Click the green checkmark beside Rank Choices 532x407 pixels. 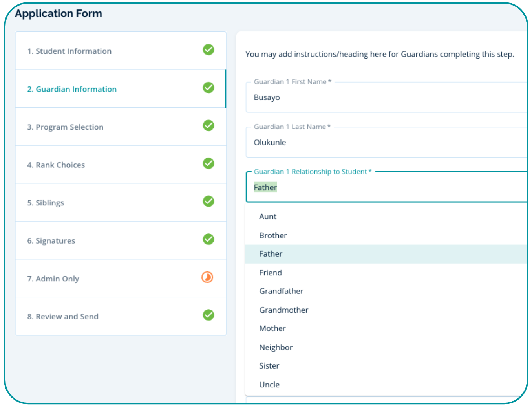[x=208, y=163]
